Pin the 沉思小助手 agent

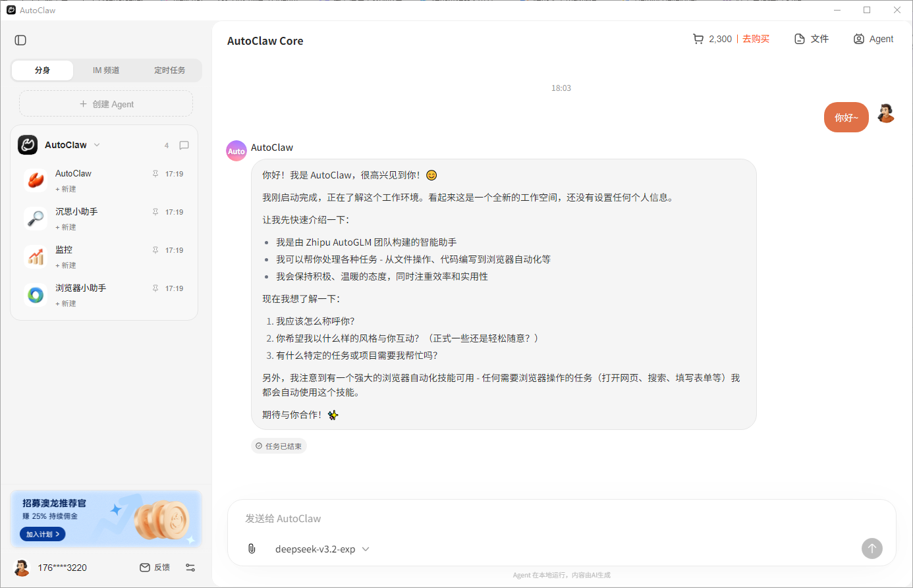tap(155, 212)
